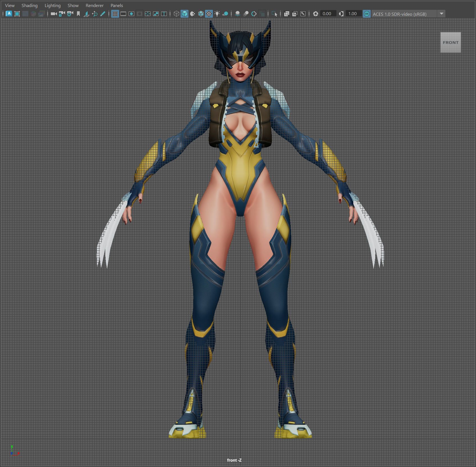Screen dimensions: 476x467
Task: Click the FRONT view cube face
Action: coord(450,42)
